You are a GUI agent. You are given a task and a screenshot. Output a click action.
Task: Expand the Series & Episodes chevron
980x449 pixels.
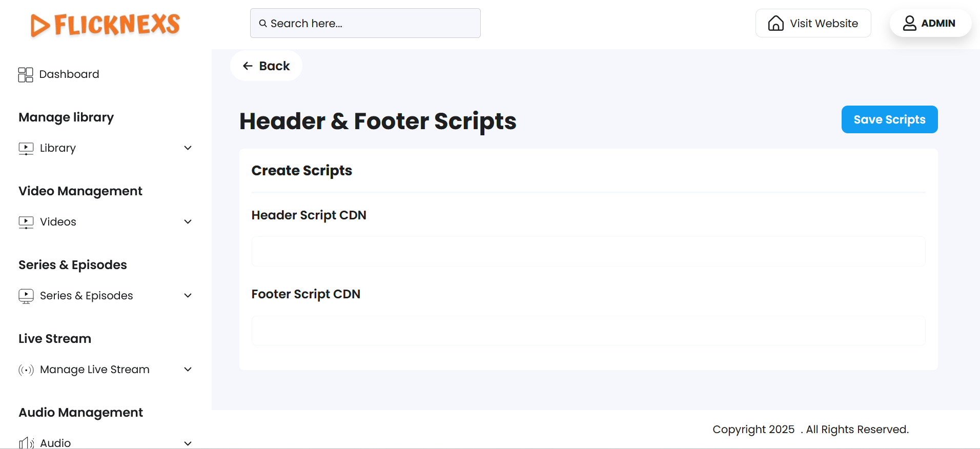pos(188,296)
